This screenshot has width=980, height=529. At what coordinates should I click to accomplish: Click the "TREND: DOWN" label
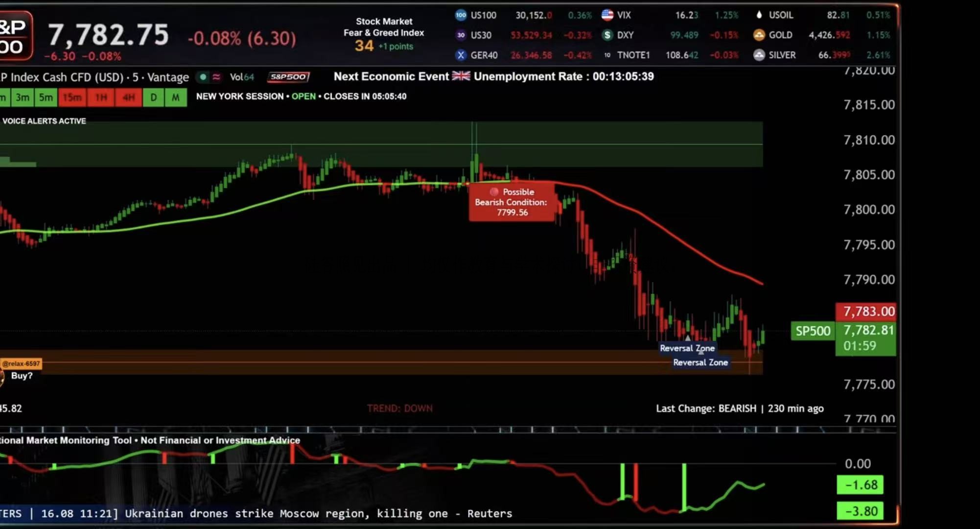click(399, 409)
